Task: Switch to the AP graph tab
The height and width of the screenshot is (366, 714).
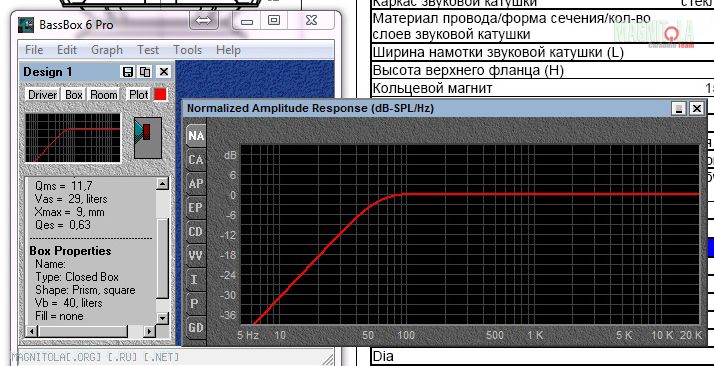Action: click(196, 184)
